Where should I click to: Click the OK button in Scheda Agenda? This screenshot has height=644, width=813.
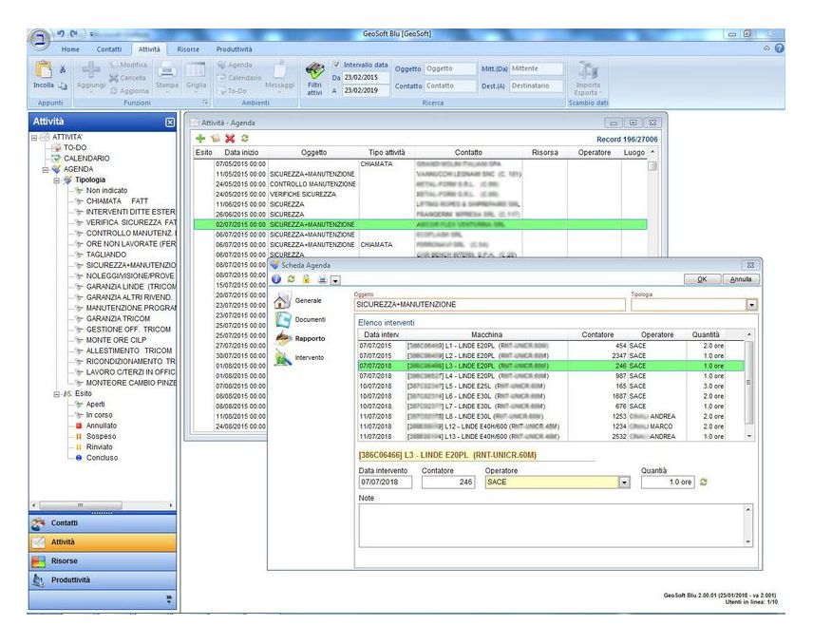tap(702, 279)
